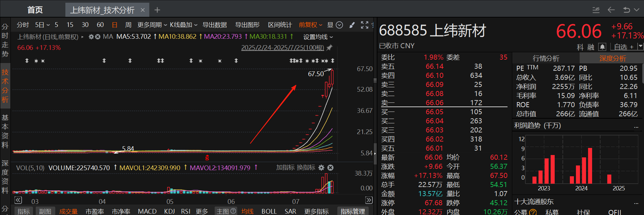644x215 pixels.
Task: Switch to the 行情分析 tab
Action: [546, 58]
